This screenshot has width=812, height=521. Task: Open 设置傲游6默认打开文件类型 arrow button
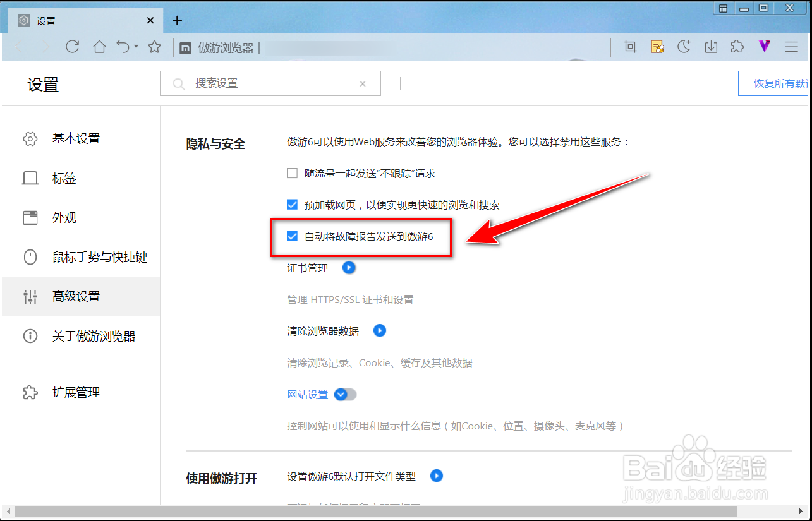436,476
